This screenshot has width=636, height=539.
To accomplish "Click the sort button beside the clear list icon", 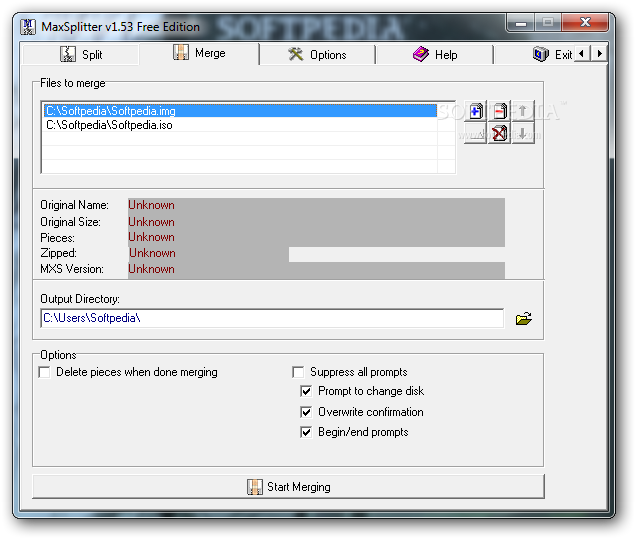I will click(x=475, y=133).
